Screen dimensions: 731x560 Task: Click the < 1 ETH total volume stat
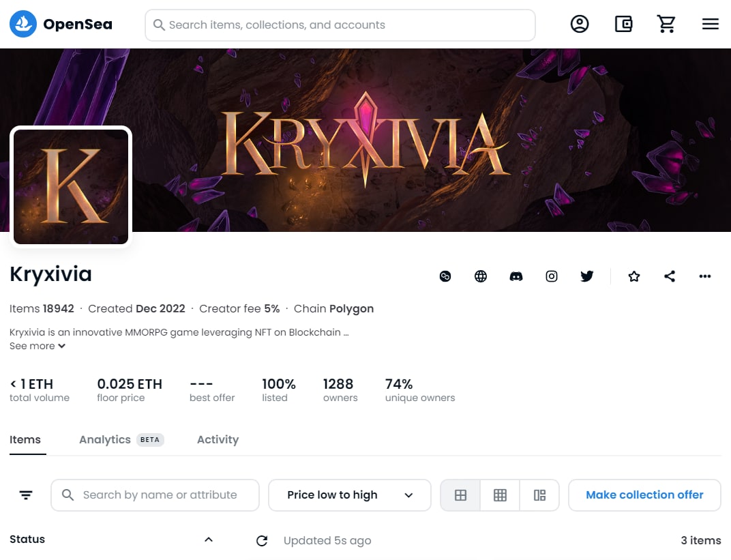[40, 390]
